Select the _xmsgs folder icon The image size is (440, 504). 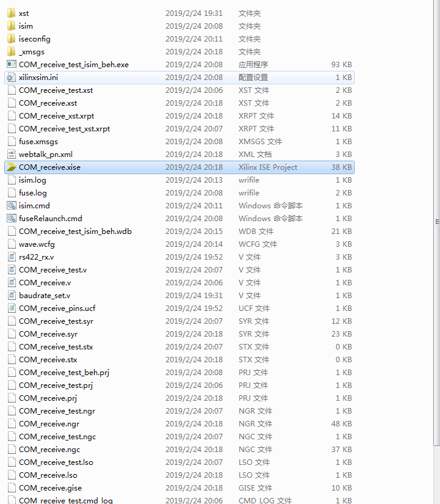pyautogui.click(x=11, y=52)
